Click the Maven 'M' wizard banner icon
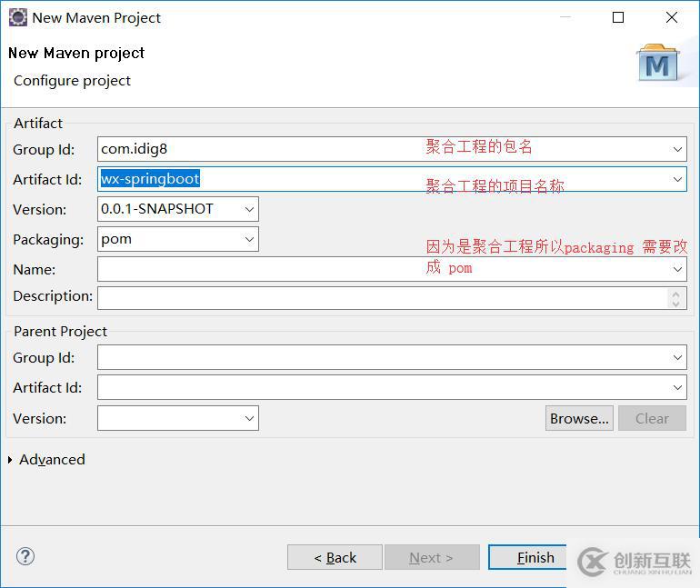This screenshot has width=700, height=588. pos(657,63)
